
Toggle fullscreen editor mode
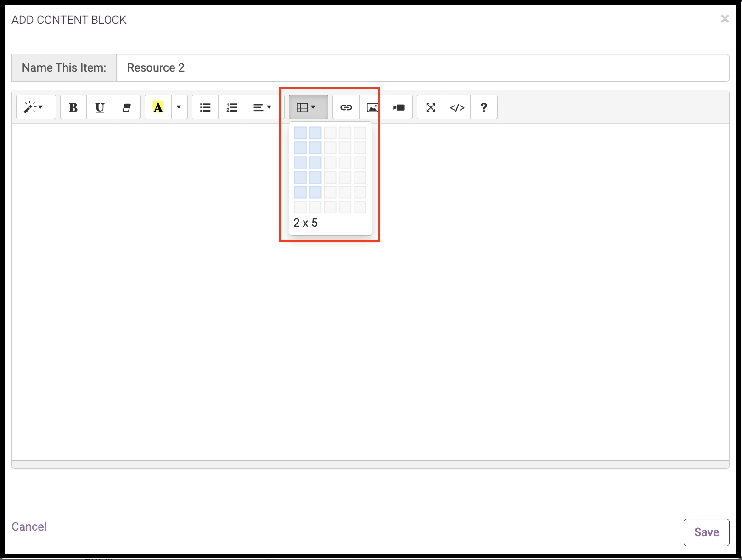click(x=430, y=107)
